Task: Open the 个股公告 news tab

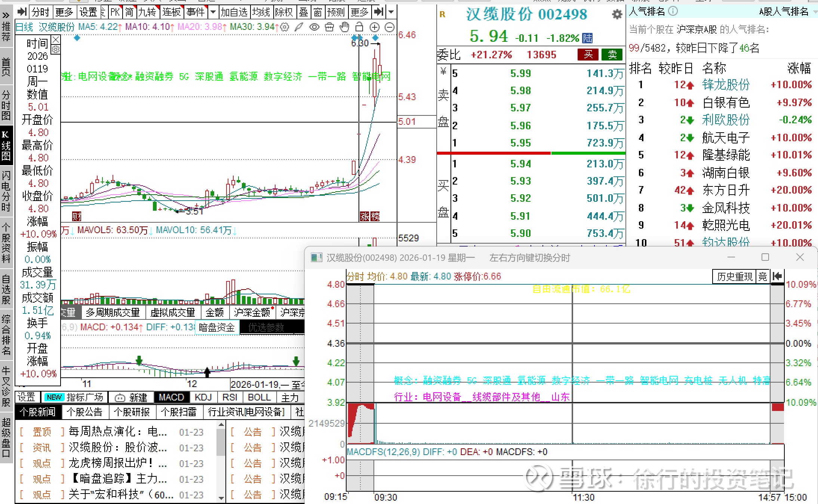Action: [x=84, y=412]
